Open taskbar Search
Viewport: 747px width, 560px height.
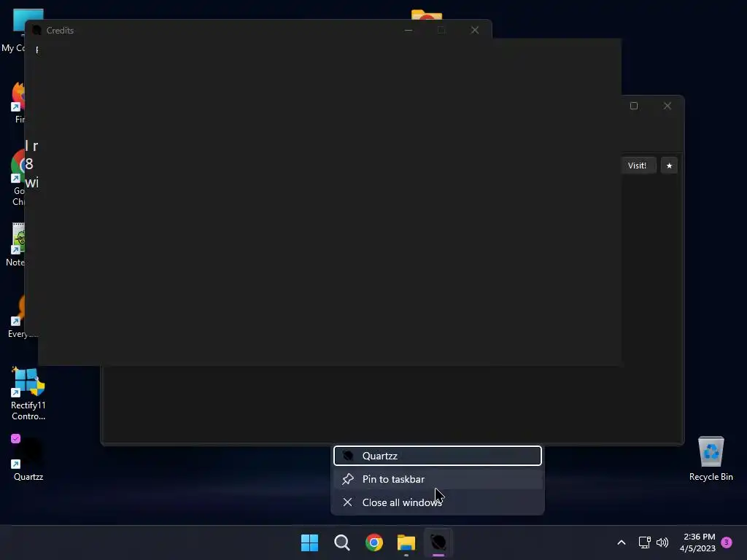point(342,542)
